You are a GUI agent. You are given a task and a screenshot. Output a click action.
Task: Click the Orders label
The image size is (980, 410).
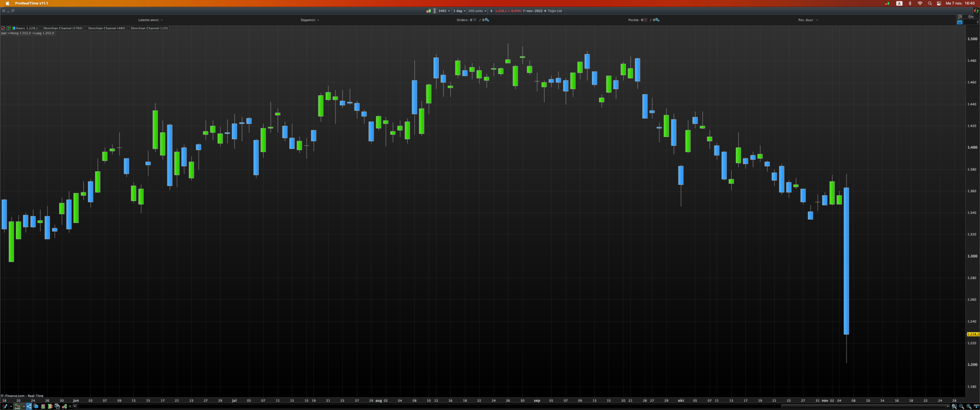[x=462, y=20]
